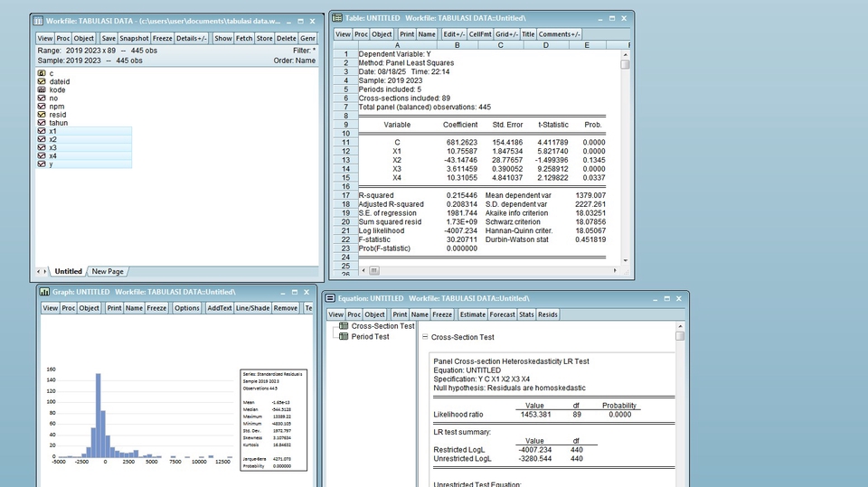868x487 pixels.
Task: Toggle Grid+/- in the Table toolbar
Action: pos(508,34)
